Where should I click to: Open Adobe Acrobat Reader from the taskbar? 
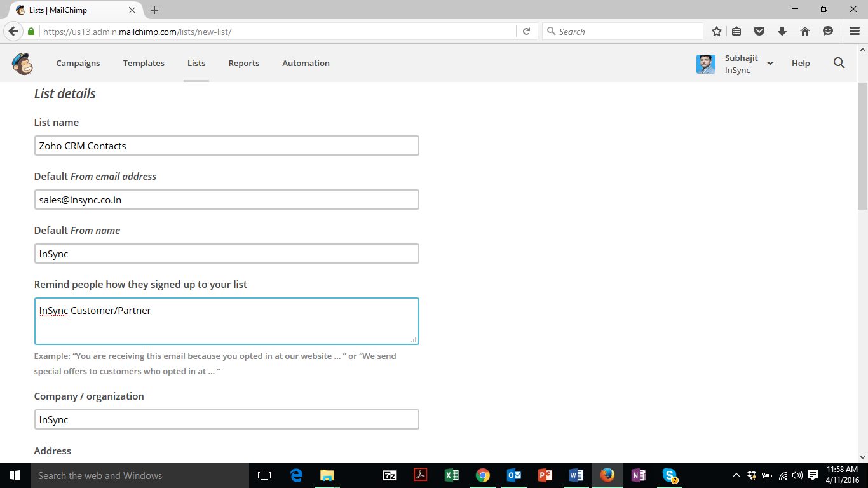(x=421, y=475)
